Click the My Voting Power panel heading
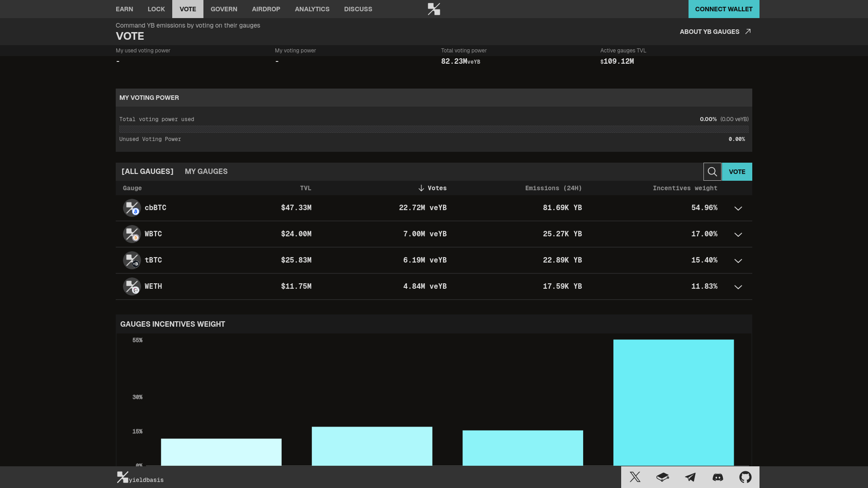Viewport: 868px width, 488px height. click(149, 98)
